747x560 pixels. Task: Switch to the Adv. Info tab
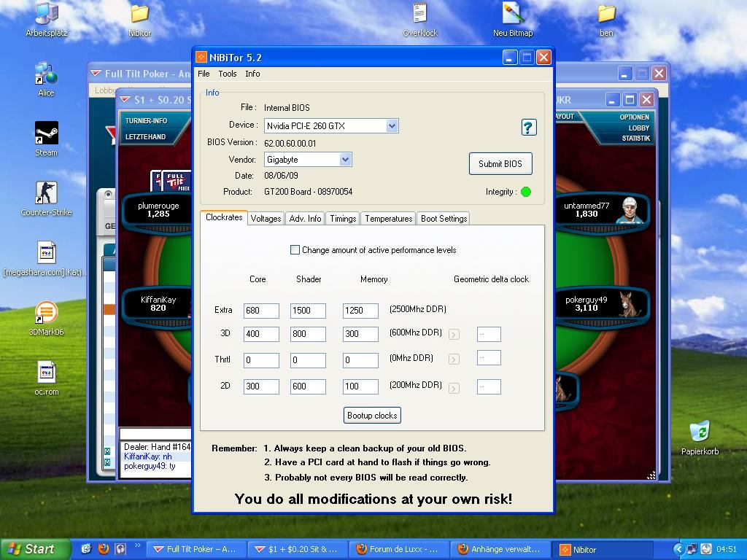click(306, 219)
